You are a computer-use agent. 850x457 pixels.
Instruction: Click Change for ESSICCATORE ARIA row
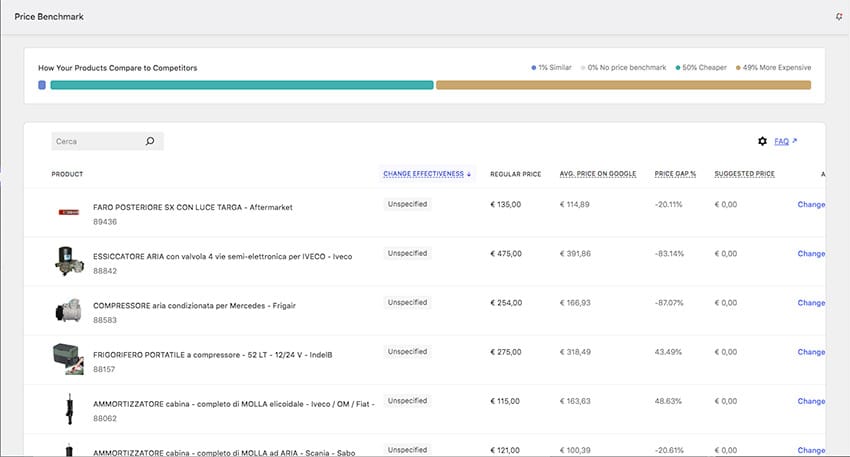pyautogui.click(x=811, y=254)
